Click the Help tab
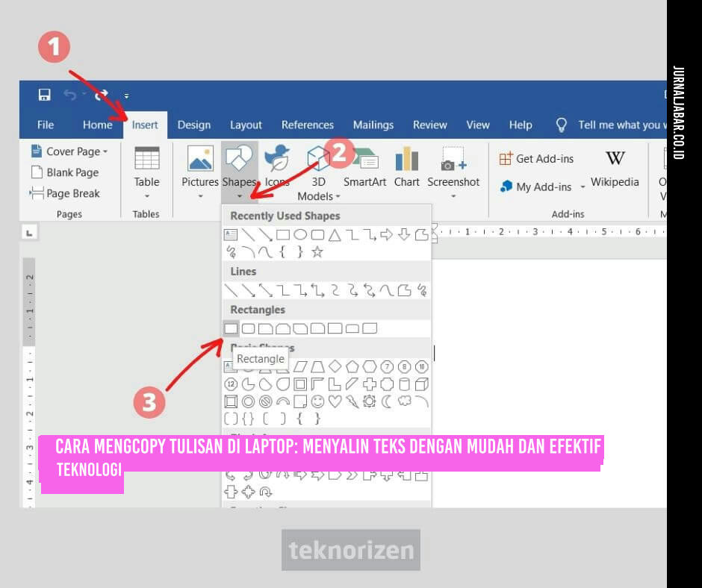702x588 pixels. pos(521,125)
